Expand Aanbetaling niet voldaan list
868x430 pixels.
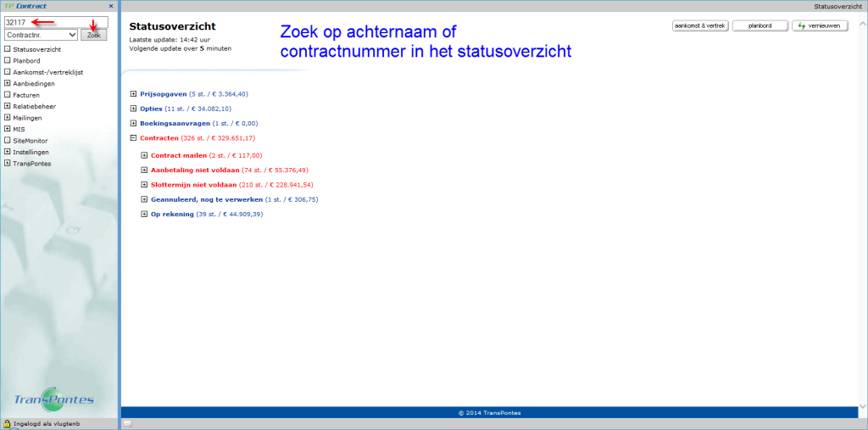[144, 170]
